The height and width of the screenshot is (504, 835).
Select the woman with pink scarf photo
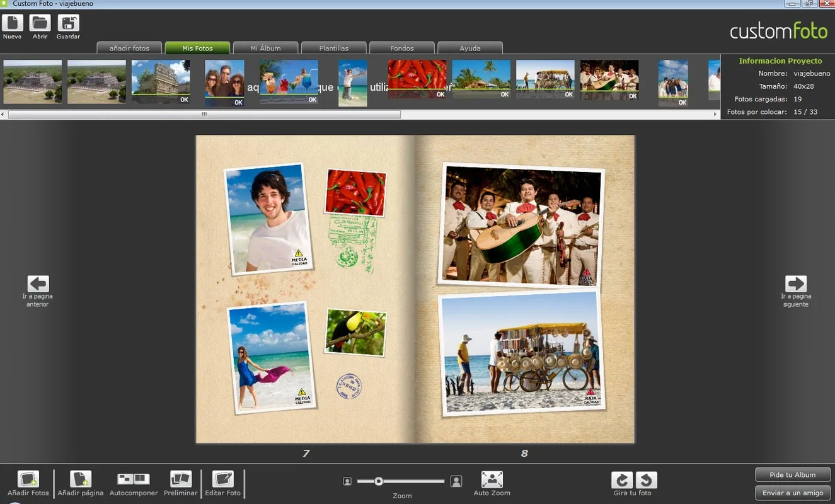[x=272, y=358]
